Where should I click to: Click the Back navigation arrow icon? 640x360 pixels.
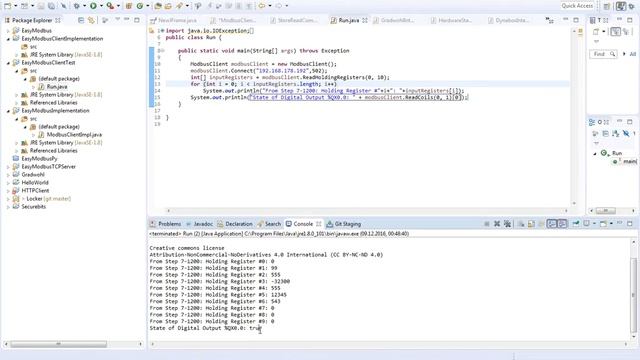tap(261, 6)
